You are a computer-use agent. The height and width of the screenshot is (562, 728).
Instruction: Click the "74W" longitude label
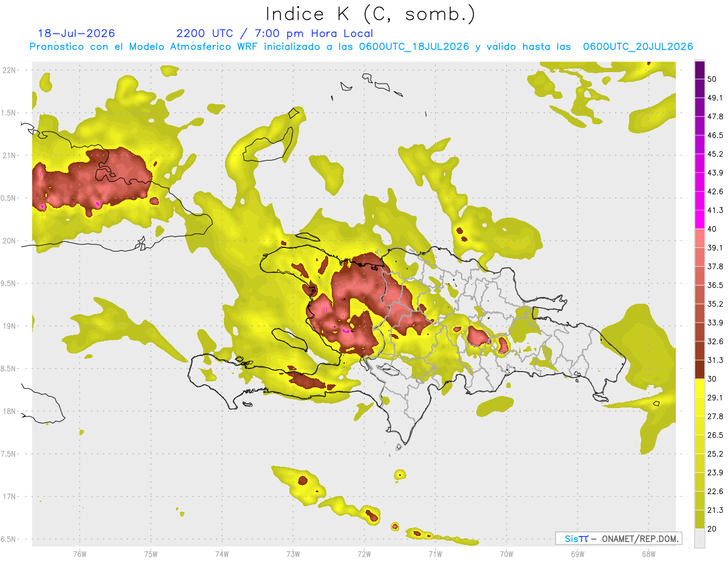click(x=222, y=554)
